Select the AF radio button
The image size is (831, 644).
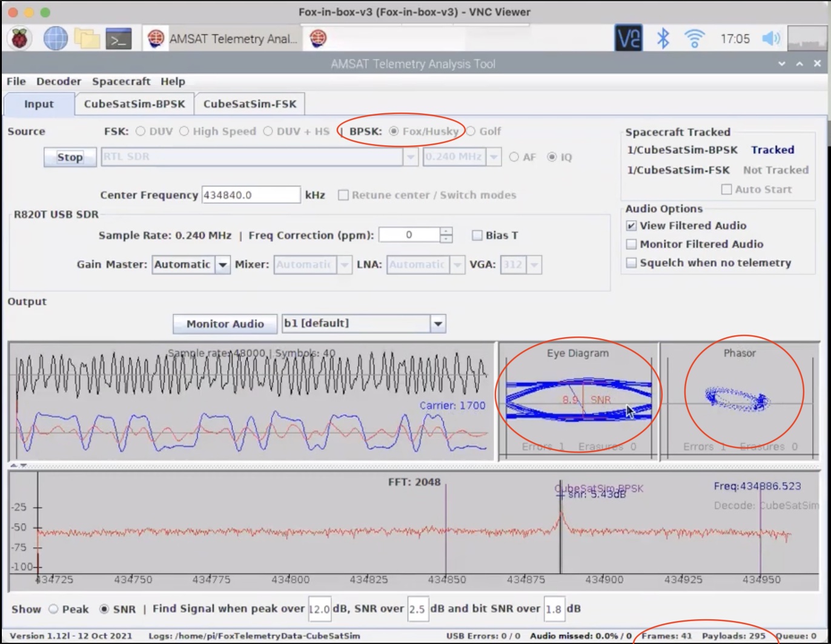click(514, 157)
